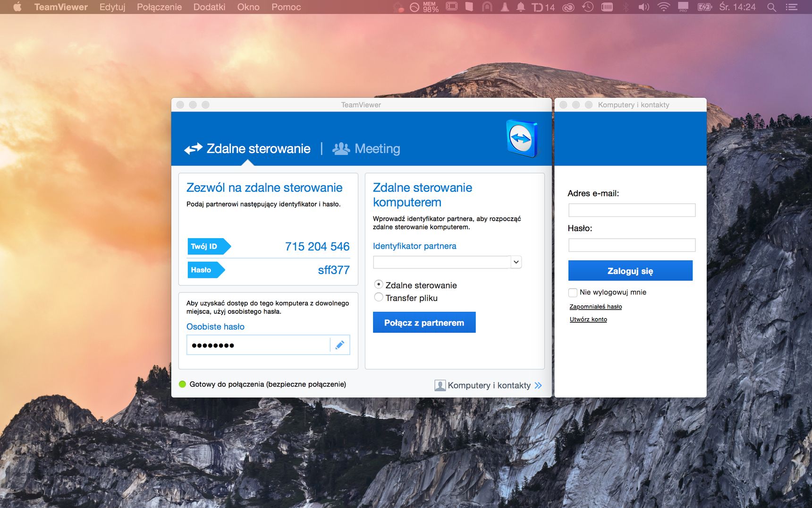Image resolution: width=812 pixels, height=508 pixels.
Task: Click the Hasło field in contacts window
Action: pos(632,245)
